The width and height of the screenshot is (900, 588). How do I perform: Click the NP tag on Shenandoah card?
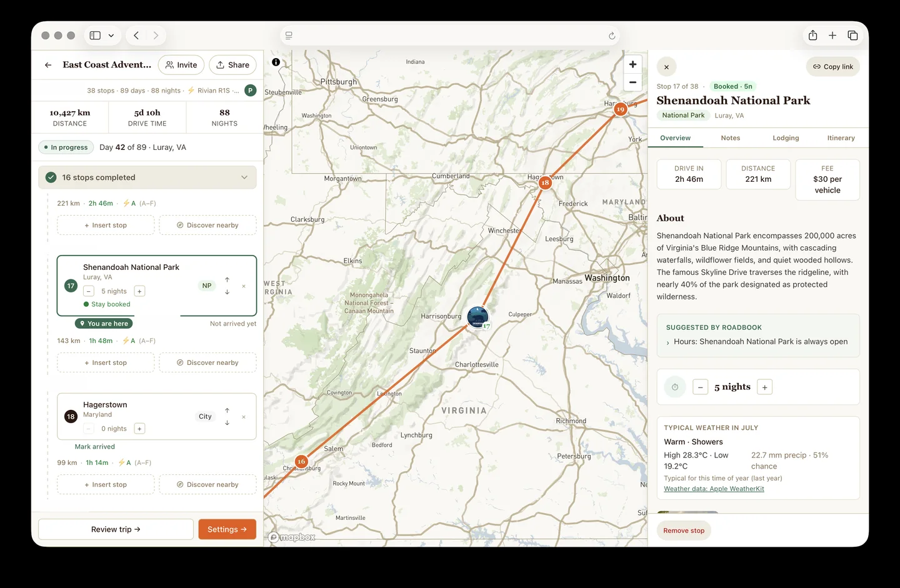point(207,286)
